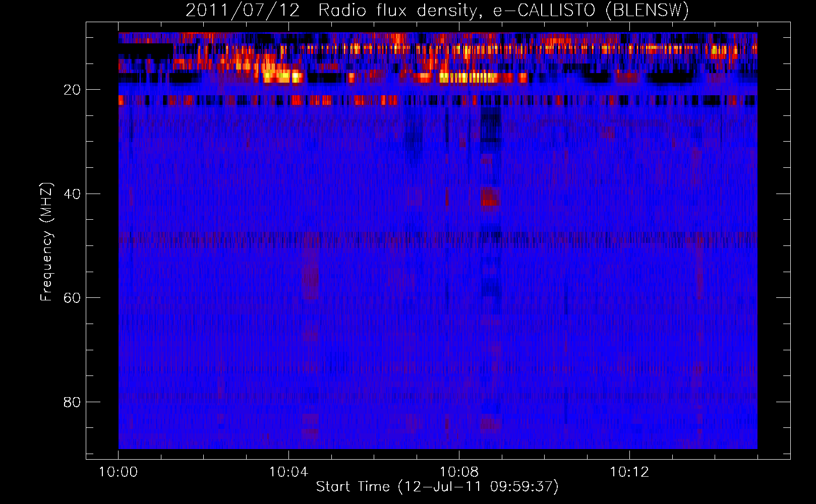This screenshot has height=504, width=816.
Task: Click the 10:00 time tick label
Action: coord(118,472)
